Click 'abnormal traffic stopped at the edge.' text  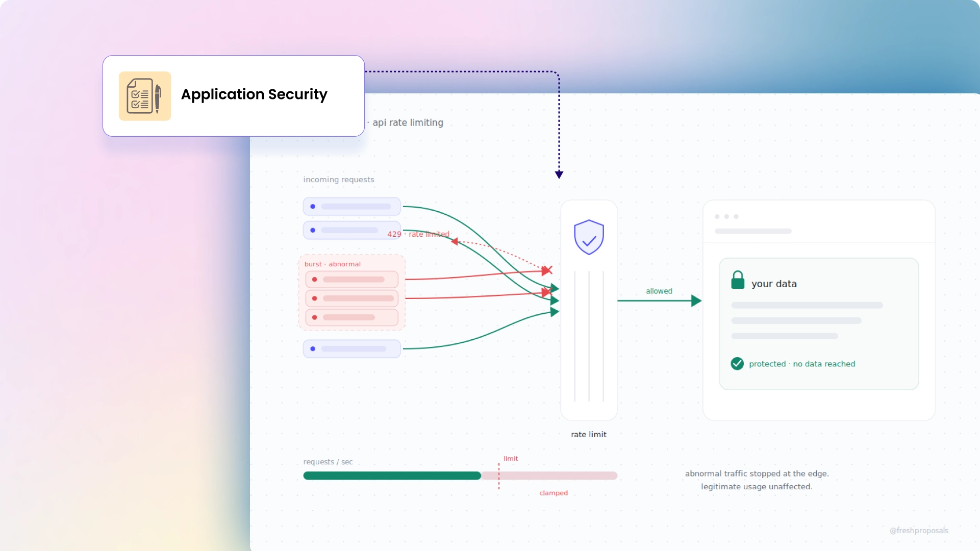757,473
